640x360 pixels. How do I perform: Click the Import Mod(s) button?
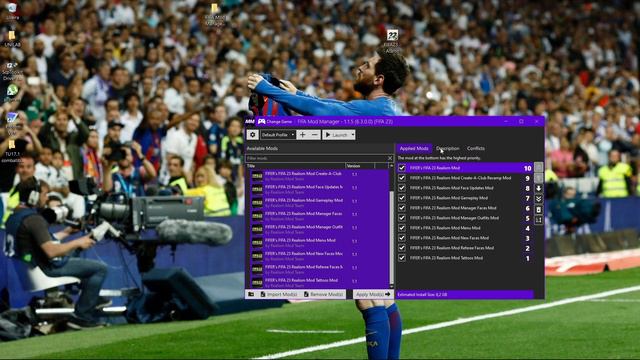pos(279,294)
